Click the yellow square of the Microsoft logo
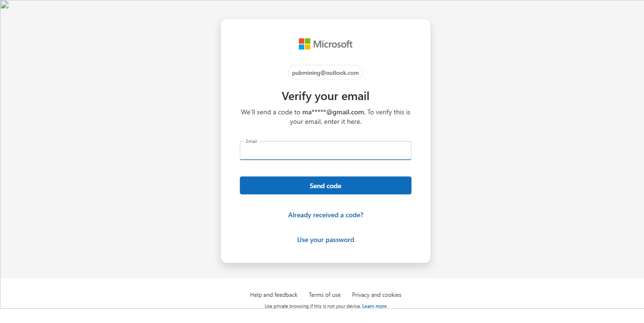Viewport: 644px width, 323px height. 307,47
